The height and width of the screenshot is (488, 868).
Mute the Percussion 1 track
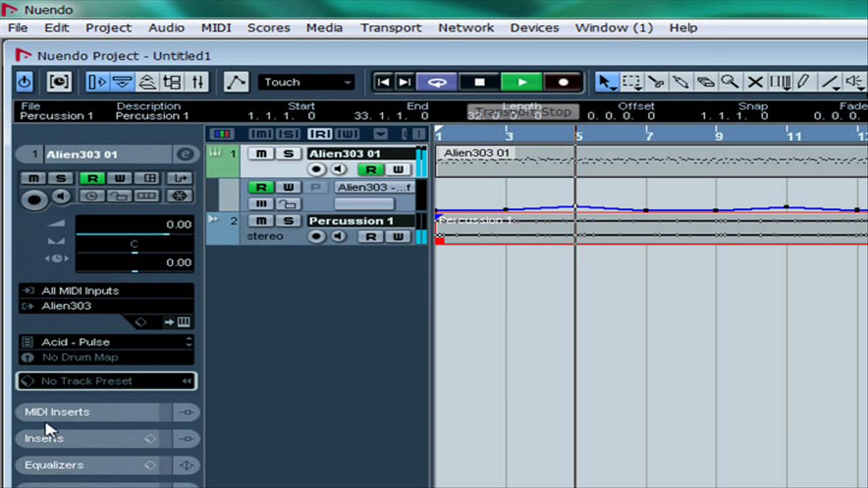tap(261, 221)
